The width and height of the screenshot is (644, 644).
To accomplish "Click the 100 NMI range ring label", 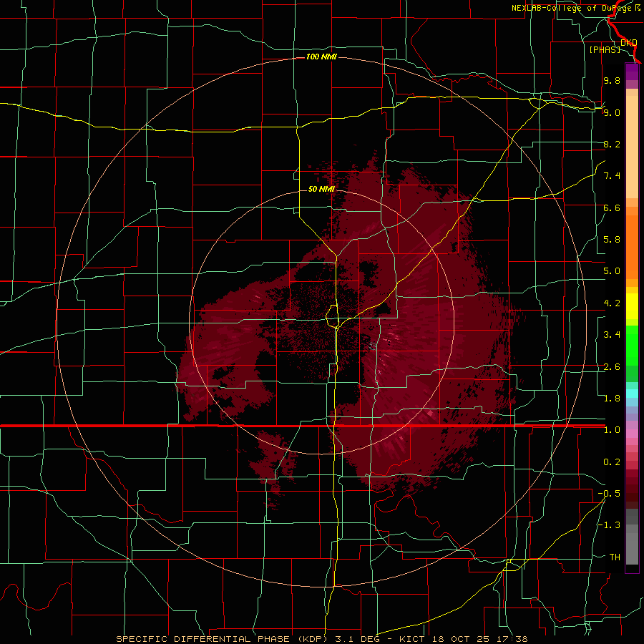I will click(321, 57).
